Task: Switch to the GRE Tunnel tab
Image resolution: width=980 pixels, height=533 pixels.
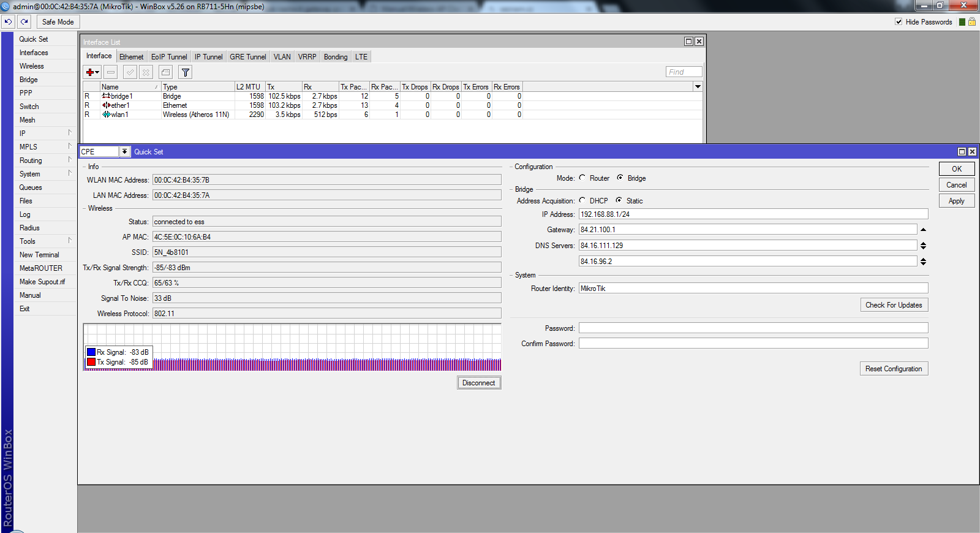Action: (248, 56)
